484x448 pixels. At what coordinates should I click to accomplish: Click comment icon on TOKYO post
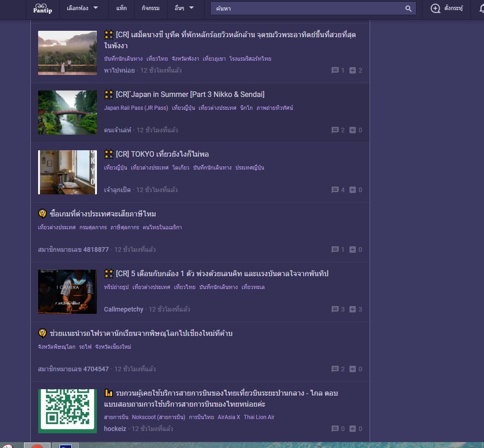point(335,190)
